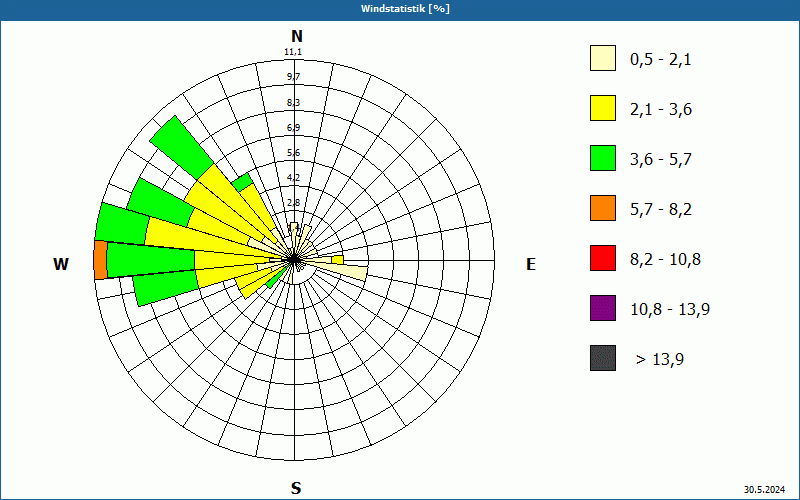Viewport: 800px width, 500px height.
Task: Click the N compass label
Action: (296, 36)
